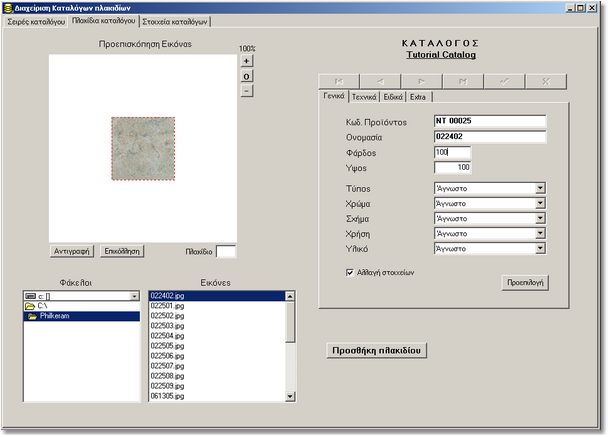
Task: Confirm changes with the checkmark navigator button
Action: tap(504, 81)
